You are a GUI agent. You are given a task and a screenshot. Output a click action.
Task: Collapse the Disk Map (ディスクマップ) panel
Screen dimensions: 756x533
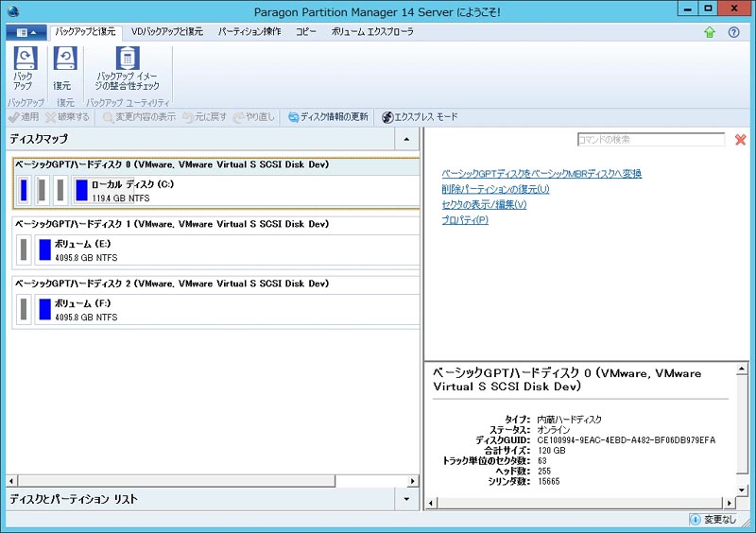pyautogui.click(x=406, y=139)
